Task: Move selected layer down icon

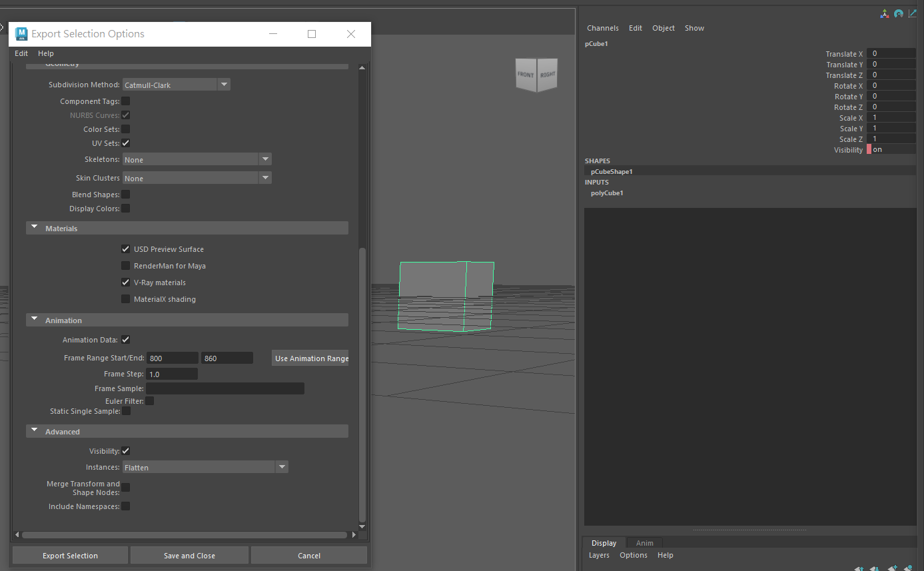Action: click(874, 568)
